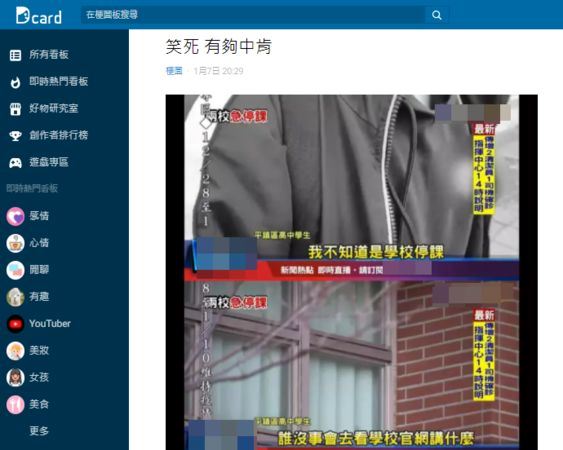Open 遊戲專區 gamepad icon
Screen dimensions: 563x450
15,163
